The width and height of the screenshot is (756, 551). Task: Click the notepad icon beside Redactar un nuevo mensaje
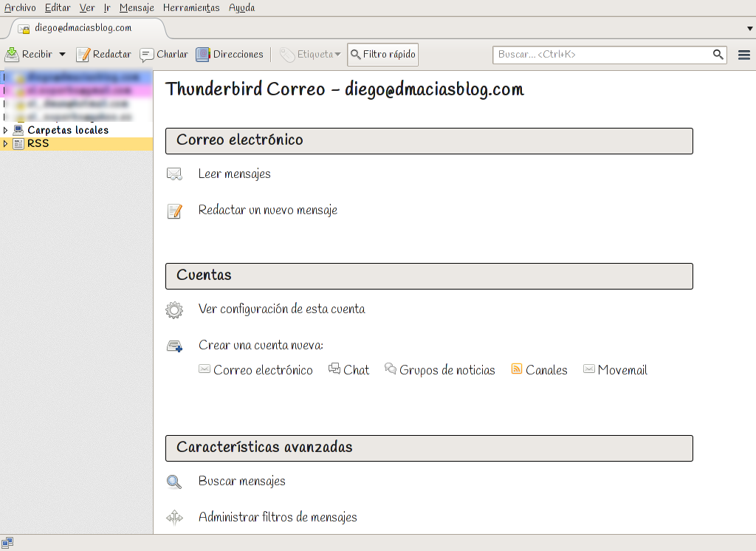(x=174, y=211)
